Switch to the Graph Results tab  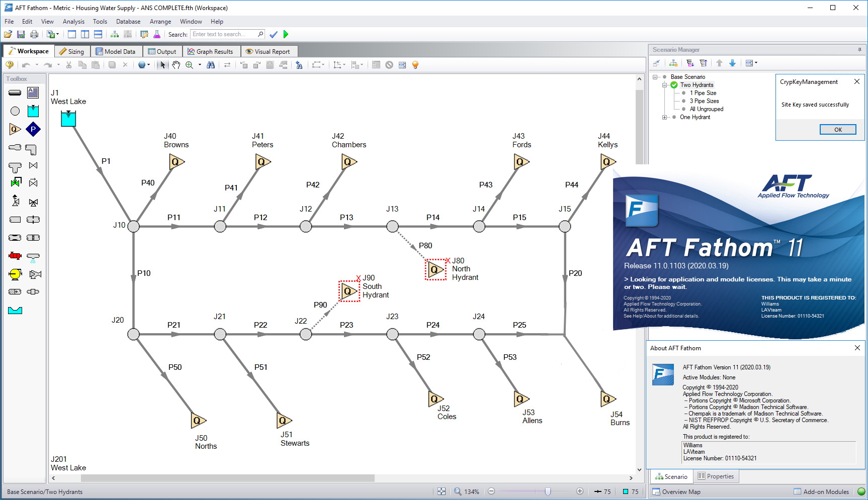[211, 51]
